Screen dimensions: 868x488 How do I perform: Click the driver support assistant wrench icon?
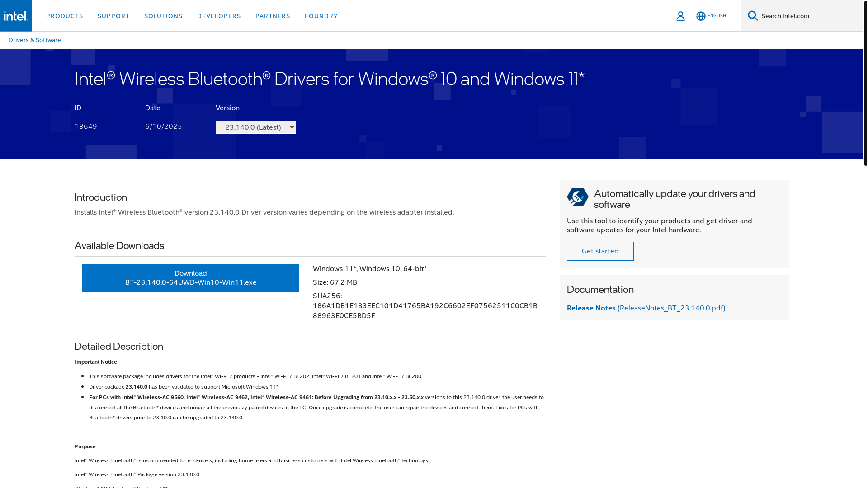(578, 197)
